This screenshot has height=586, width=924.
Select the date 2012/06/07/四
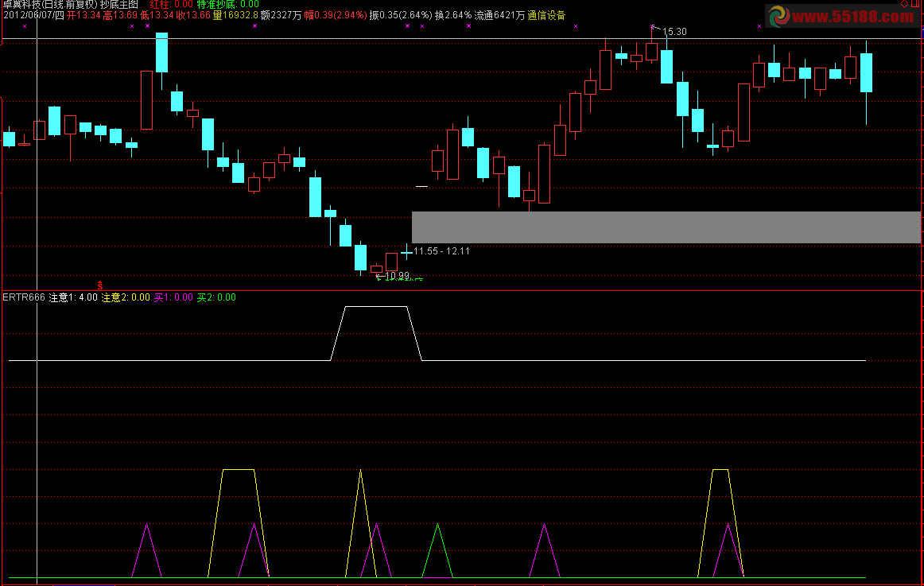pos(33,15)
